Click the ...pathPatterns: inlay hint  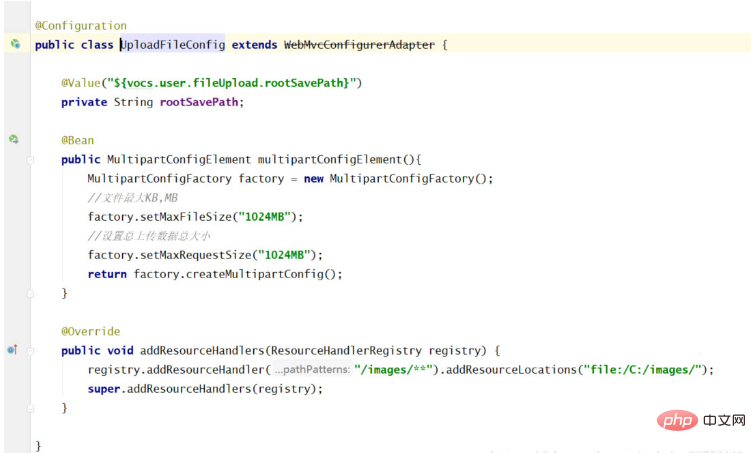click(312, 370)
